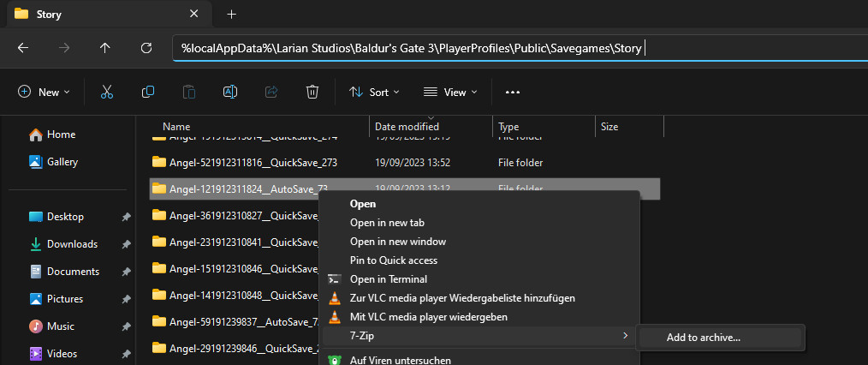The width and height of the screenshot is (868, 365).
Task: Unpin Pictures using its pin icon
Action: click(126, 299)
